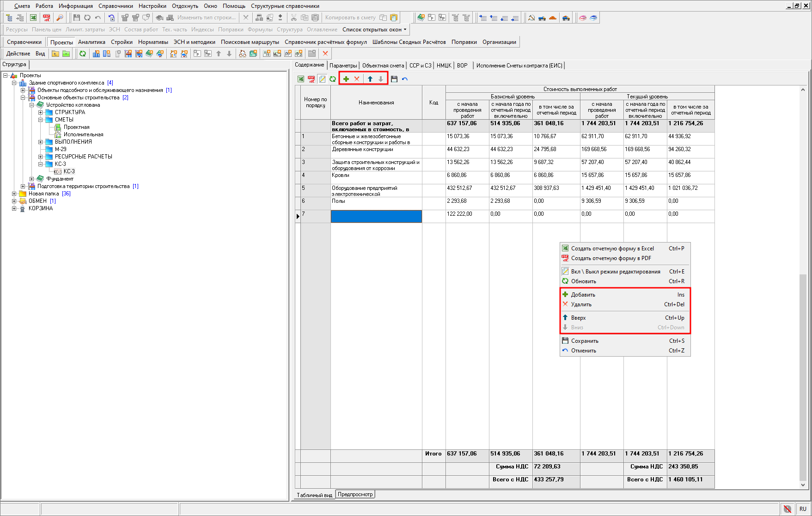
Task: Click the floppy disk Save icon above the table
Action: tap(394, 79)
